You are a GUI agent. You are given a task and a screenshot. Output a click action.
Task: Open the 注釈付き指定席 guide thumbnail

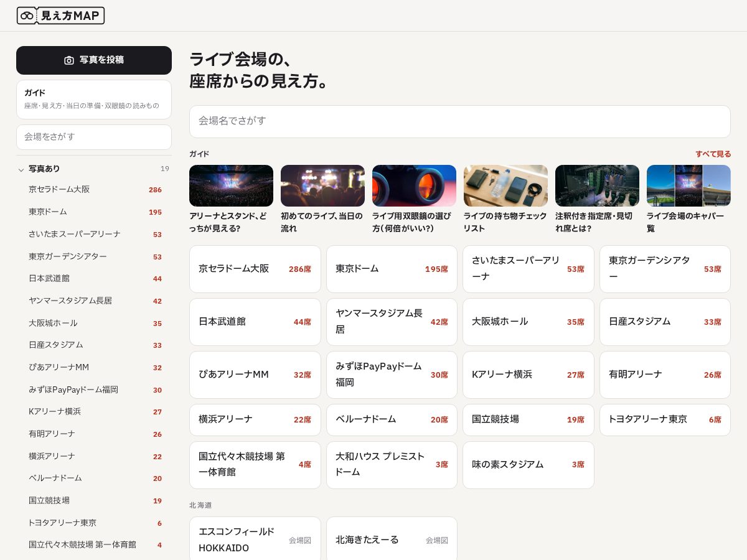coord(597,185)
